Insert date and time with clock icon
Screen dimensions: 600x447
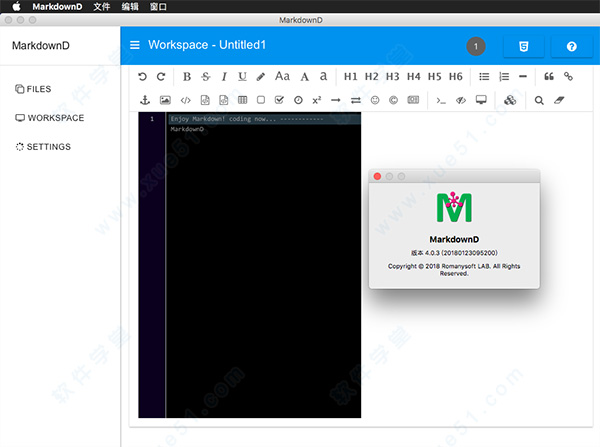[x=298, y=100]
